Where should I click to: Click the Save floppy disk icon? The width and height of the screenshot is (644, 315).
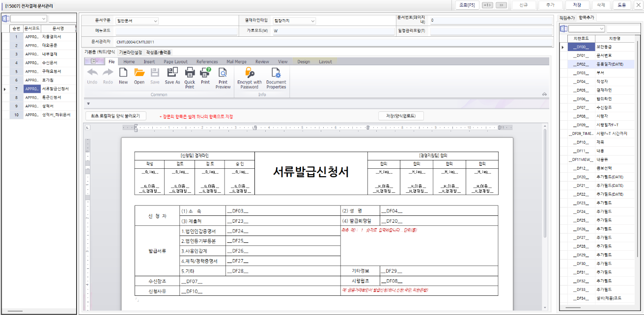click(155, 76)
